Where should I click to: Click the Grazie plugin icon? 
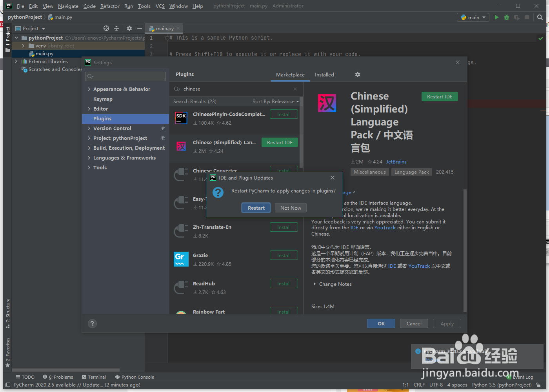click(x=181, y=259)
